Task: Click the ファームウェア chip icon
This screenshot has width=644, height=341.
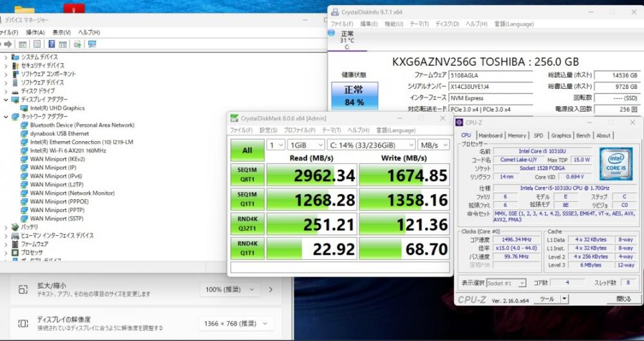Action: [x=15, y=244]
